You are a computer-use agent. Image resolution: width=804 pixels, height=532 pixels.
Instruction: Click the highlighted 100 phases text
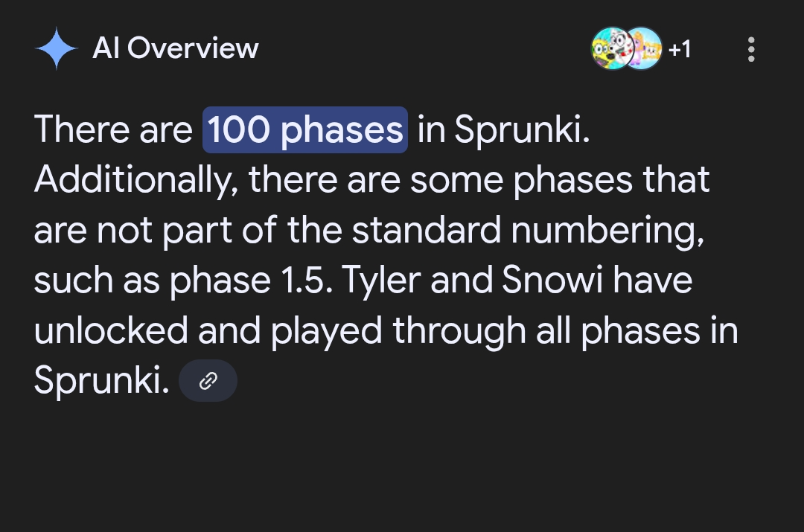(305, 129)
